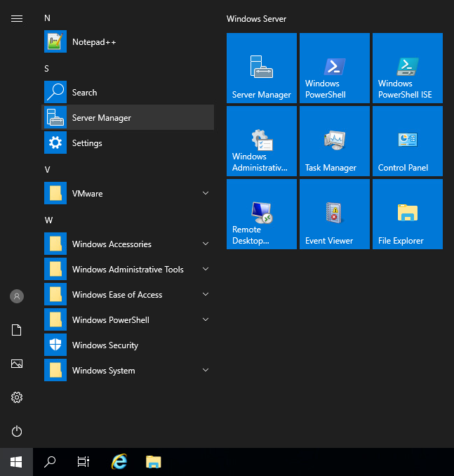Open the Pictures icon in the sidebar
The width and height of the screenshot is (454, 476).
click(17, 364)
